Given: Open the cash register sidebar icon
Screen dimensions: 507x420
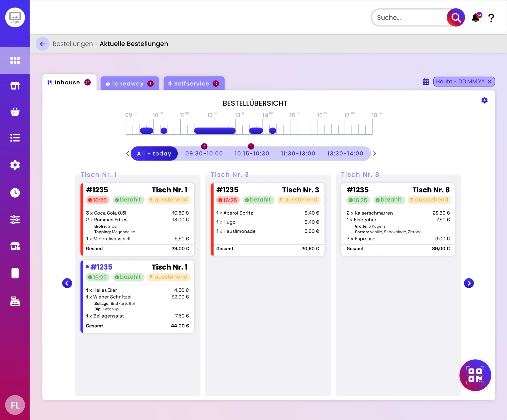Looking at the screenshot, I should (x=15, y=301).
